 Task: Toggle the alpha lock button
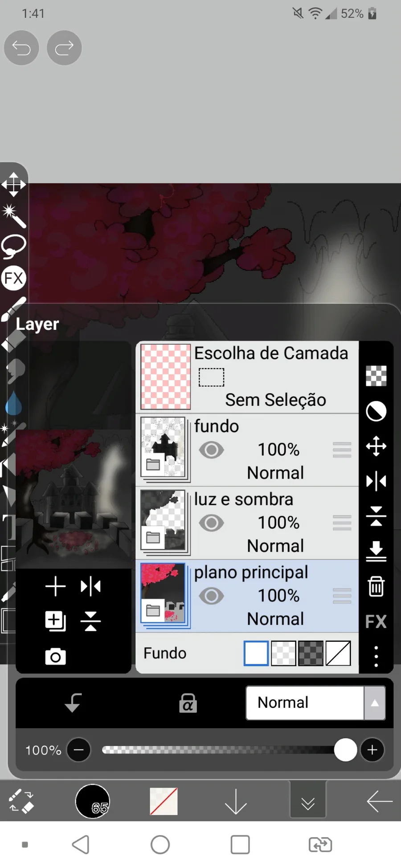(188, 703)
